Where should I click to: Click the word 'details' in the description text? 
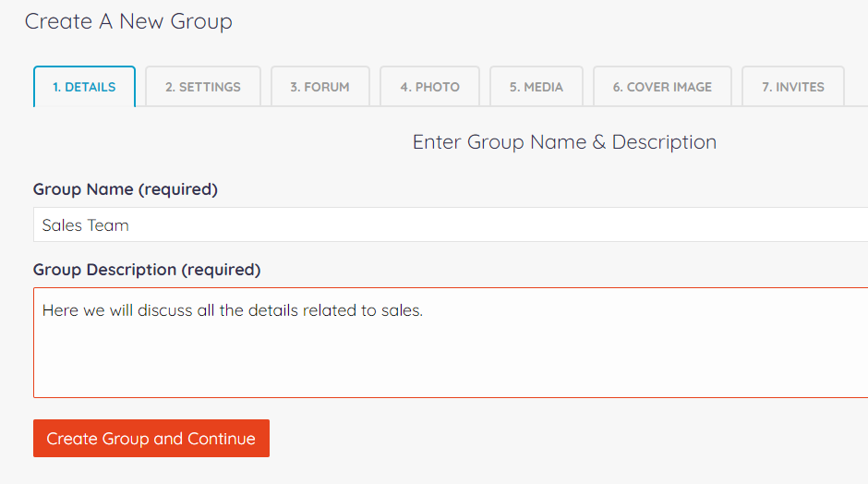pyautogui.click(x=273, y=310)
